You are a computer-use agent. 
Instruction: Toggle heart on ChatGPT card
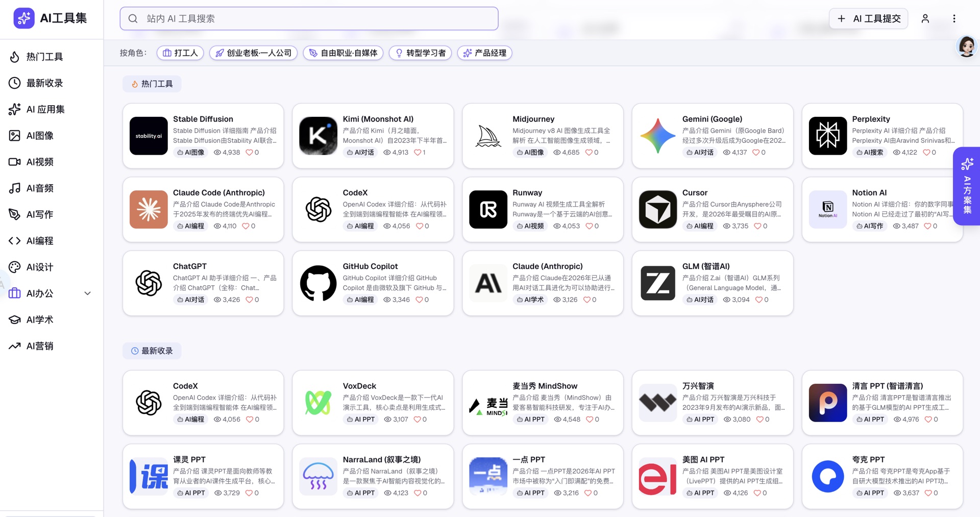point(249,300)
